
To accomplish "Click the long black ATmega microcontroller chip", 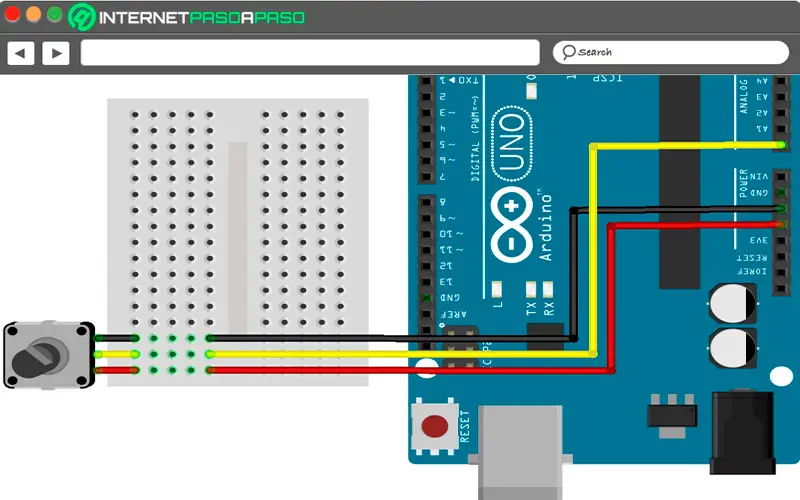I will click(679, 182).
